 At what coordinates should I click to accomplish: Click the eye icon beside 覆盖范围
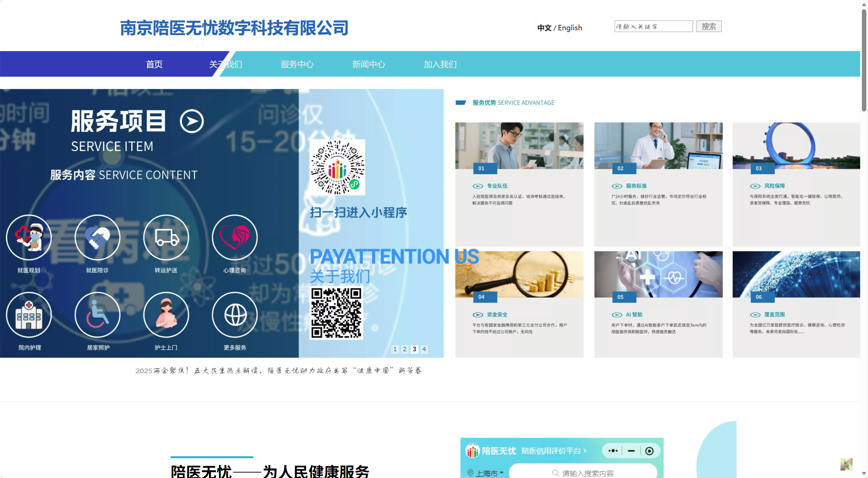pos(755,315)
